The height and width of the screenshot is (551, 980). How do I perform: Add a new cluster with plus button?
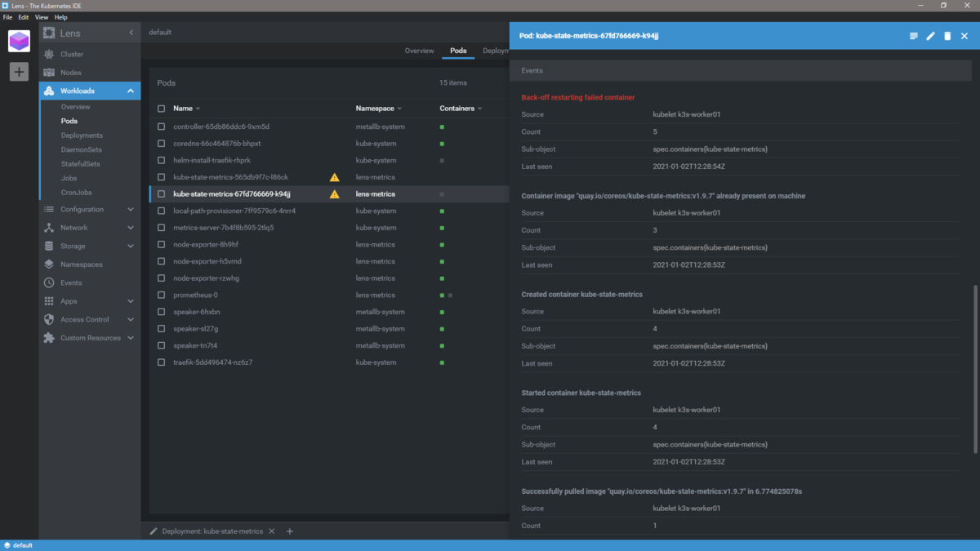(x=19, y=72)
